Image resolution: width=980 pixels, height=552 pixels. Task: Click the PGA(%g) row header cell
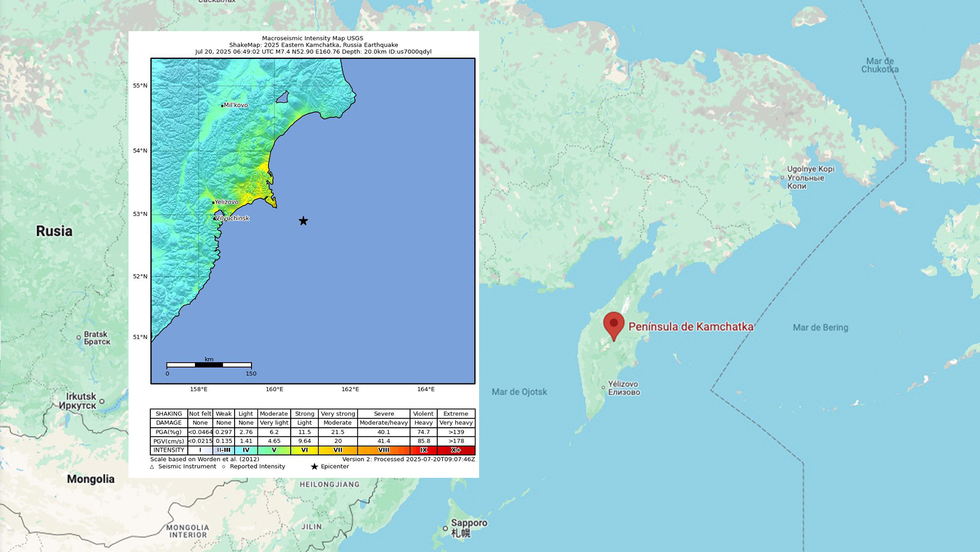[x=169, y=432]
